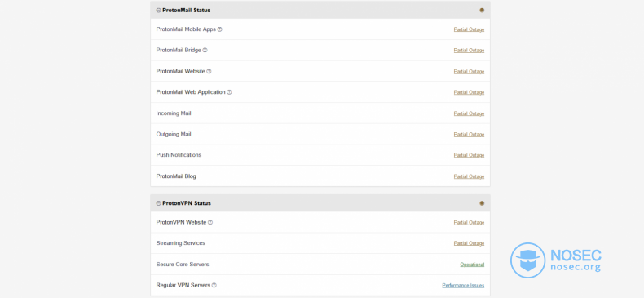Open Partial Outage link for Incoming Mail

coord(469,113)
